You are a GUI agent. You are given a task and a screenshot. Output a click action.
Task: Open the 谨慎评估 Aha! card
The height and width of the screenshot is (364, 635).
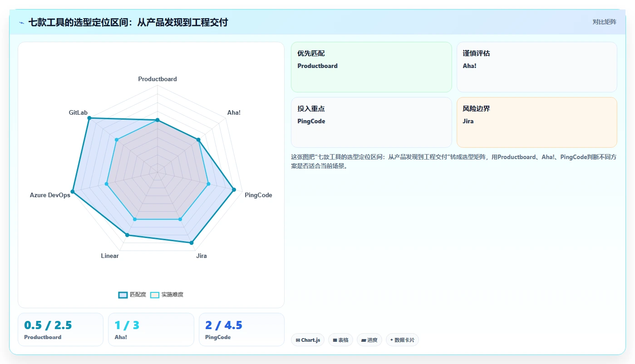tap(537, 67)
